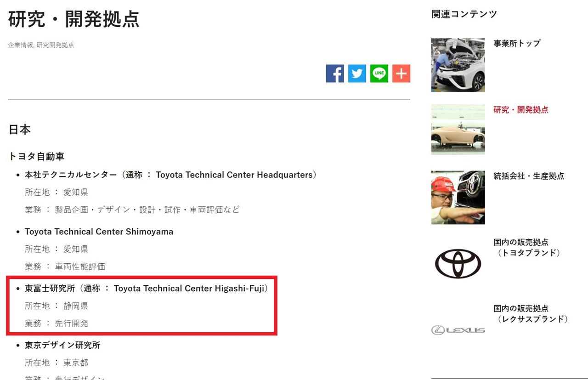588x380 pixels.
Task: Select the 東富士研究所 list entry
Action: [x=146, y=289]
